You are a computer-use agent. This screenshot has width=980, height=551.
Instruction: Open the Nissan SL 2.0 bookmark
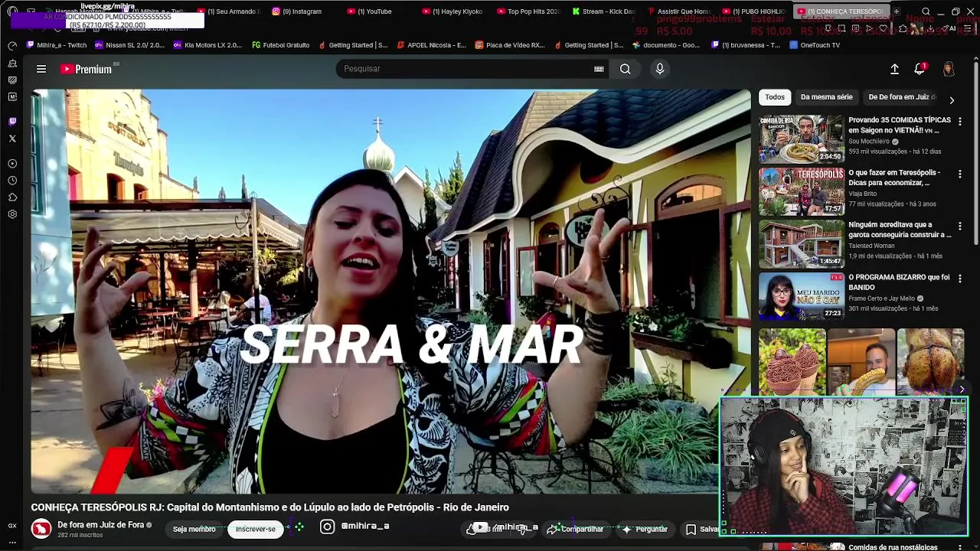(x=130, y=45)
